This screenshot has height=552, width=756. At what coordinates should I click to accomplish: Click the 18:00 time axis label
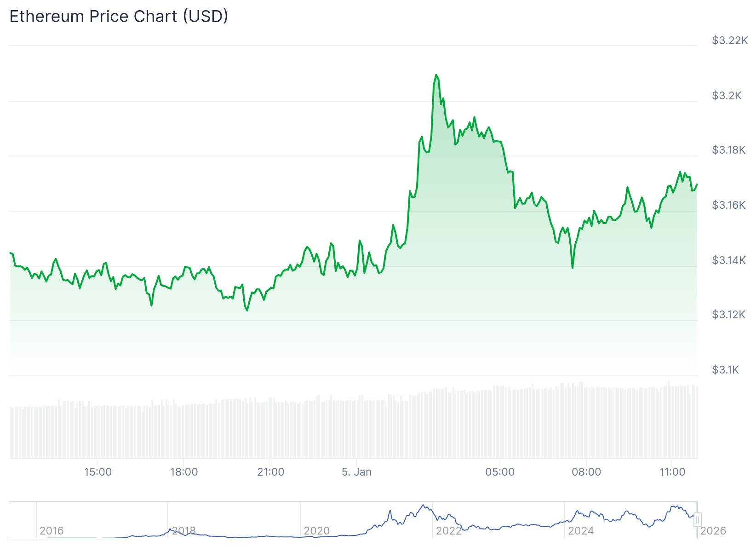tap(184, 472)
